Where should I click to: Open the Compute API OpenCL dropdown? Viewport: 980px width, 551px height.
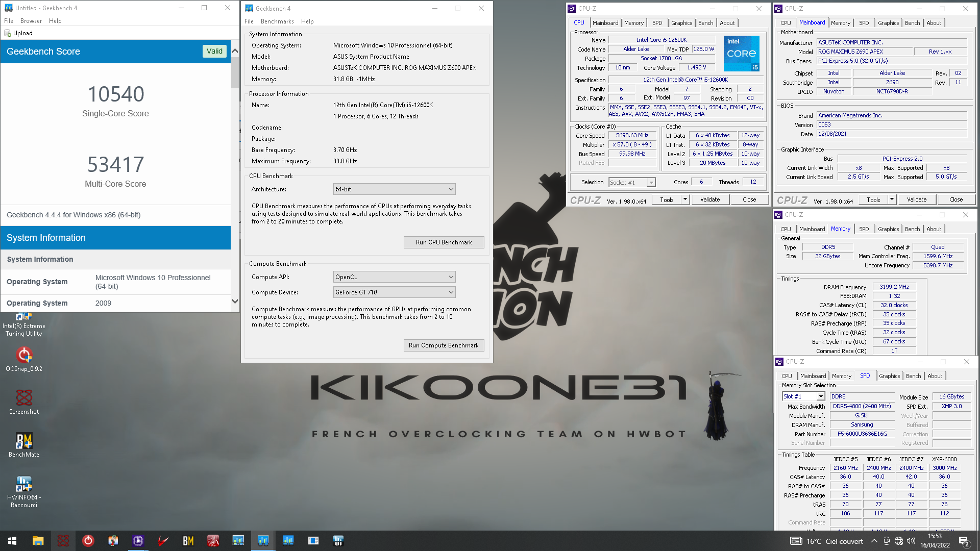pos(394,277)
